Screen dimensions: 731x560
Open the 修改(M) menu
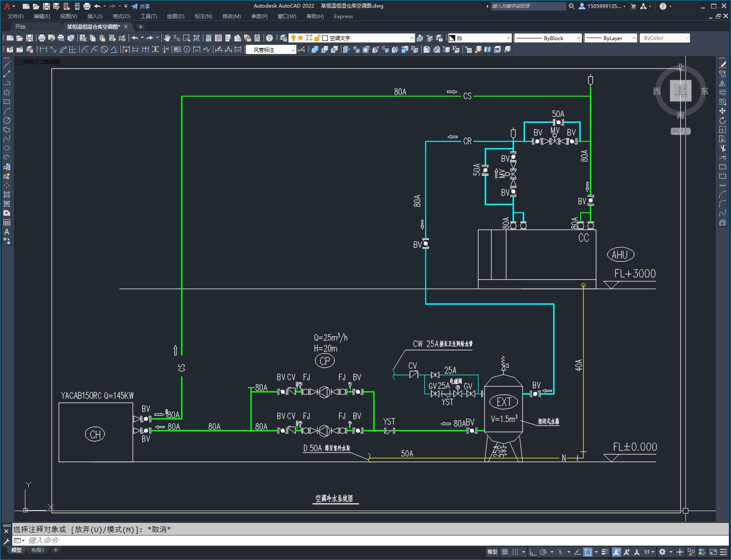[x=232, y=16]
